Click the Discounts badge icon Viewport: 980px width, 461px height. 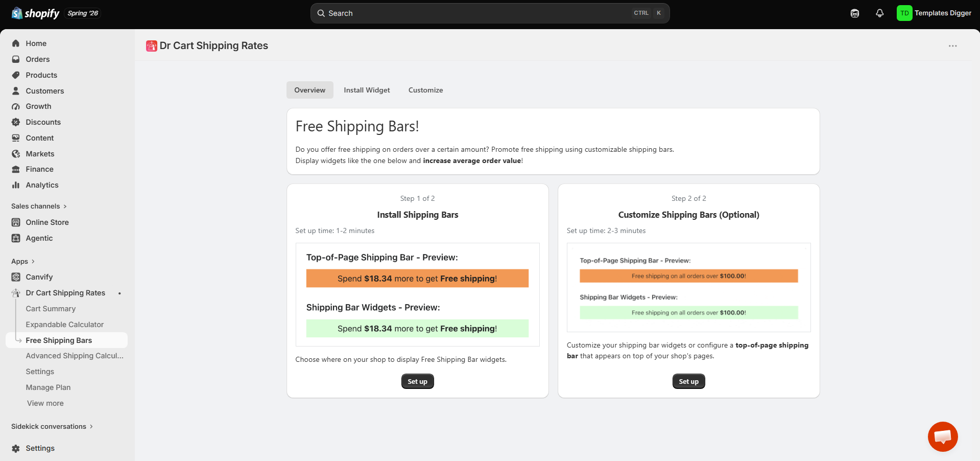16,122
